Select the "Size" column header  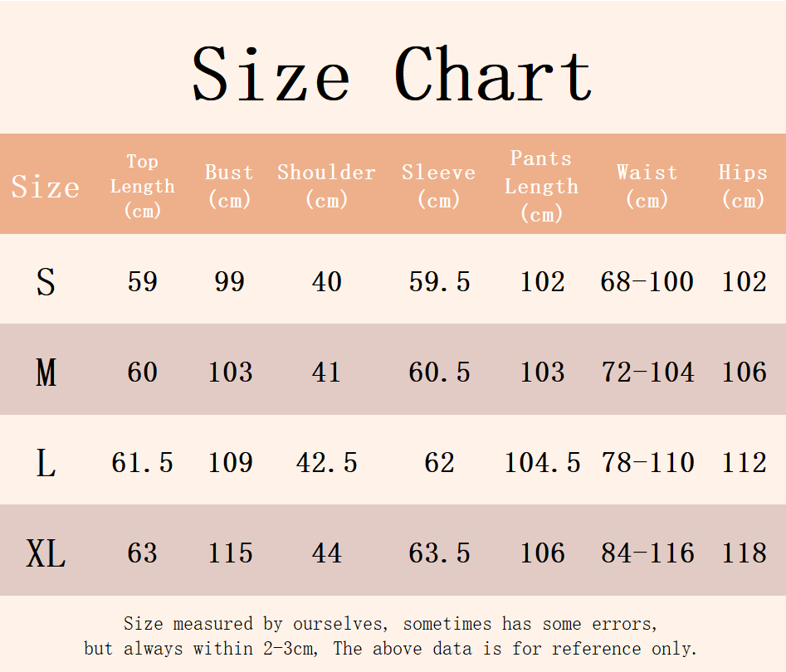tap(46, 186)
